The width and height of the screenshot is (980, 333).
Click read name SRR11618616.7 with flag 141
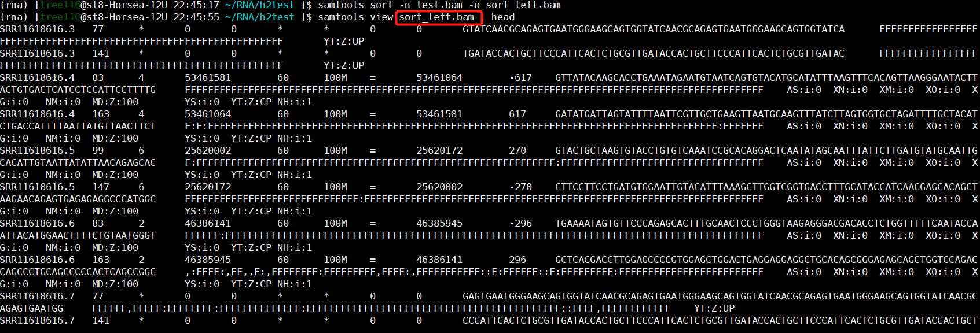[38, 320]
